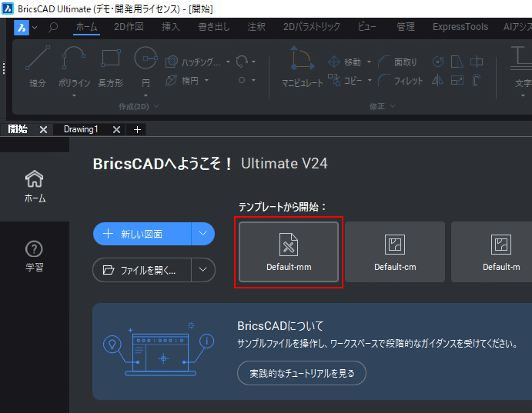Switch to the ホーム ribbon tab
This screenshot has height=413, width=532.
86,27
